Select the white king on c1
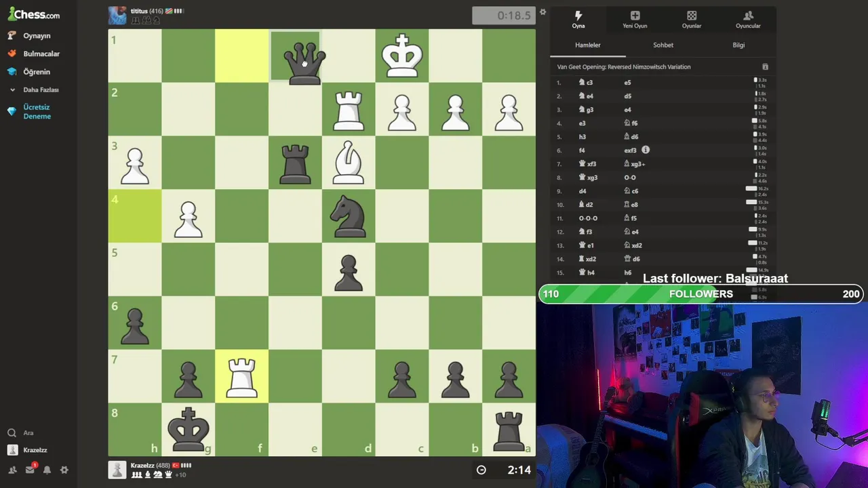Viewport: 868px width, 488px height. (402, 56)
